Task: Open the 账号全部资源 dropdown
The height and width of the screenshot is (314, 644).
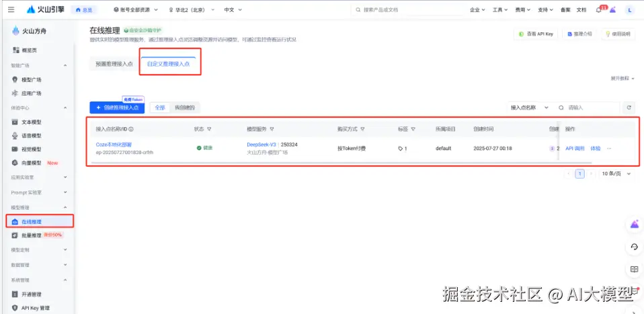Action: [x=135, y=10]
